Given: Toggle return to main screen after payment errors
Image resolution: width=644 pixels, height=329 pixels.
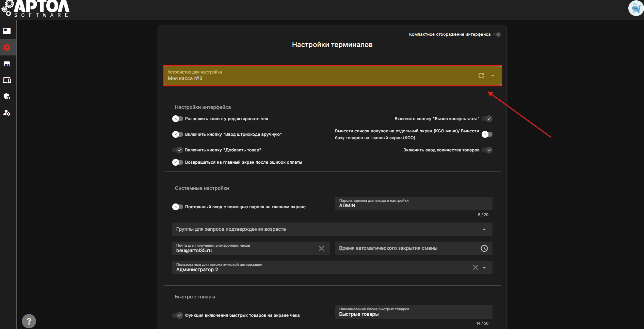Looking at the screenshot, I should click(x=177, y=162).
